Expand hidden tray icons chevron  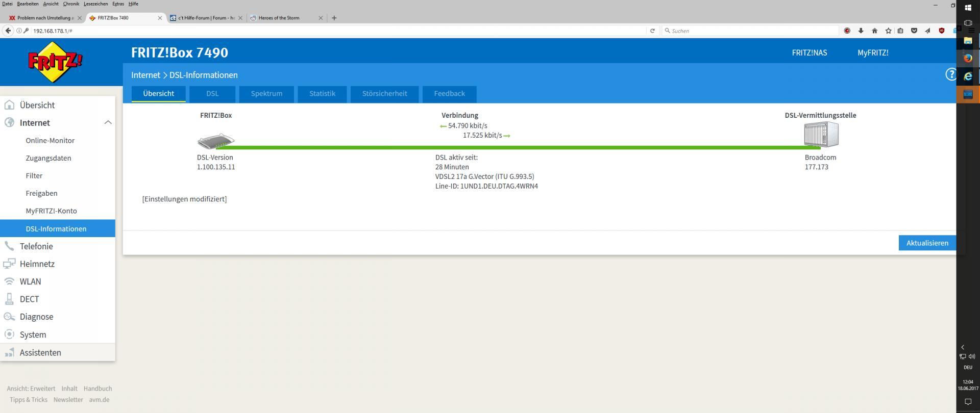(963, 347)
